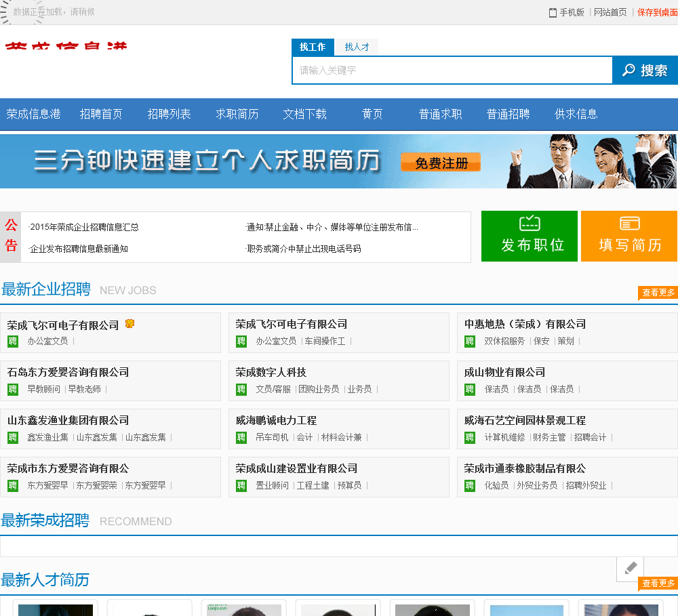Click the 化验员 job link
This screenshot has height=616, width=678.
(x=496, y=485)
